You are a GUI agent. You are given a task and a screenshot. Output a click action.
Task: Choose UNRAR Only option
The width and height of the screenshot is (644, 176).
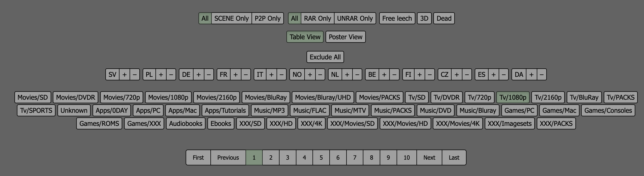(355, 19)
